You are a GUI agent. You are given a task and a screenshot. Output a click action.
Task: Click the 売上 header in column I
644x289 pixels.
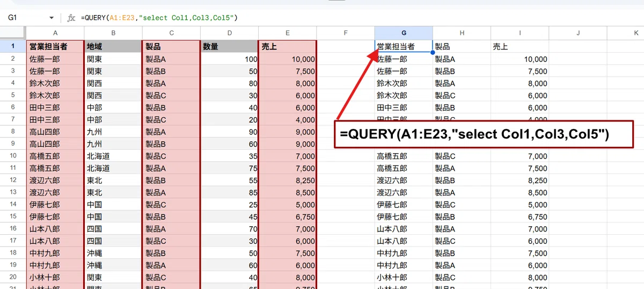click(x=519, y=47)
